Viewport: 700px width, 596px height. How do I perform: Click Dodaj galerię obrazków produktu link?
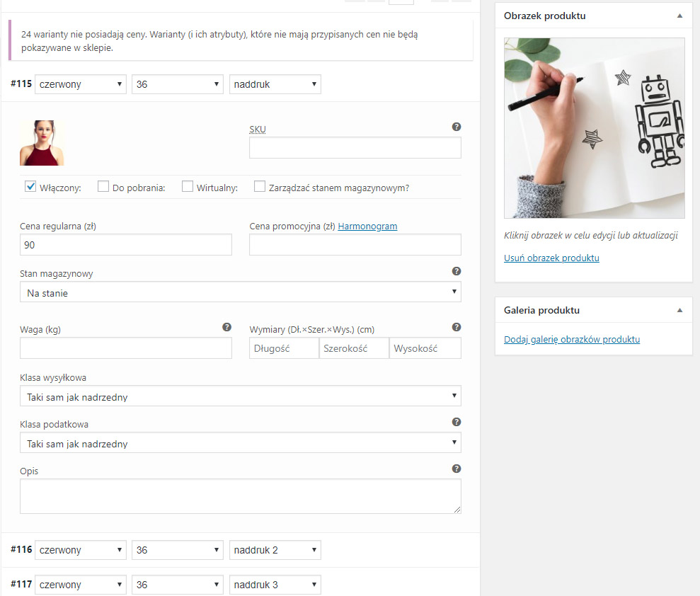pyautogui.click(x=571, y=340)
